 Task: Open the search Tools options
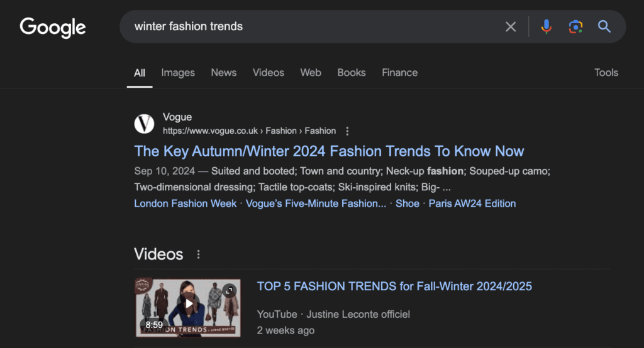(606, 73)
